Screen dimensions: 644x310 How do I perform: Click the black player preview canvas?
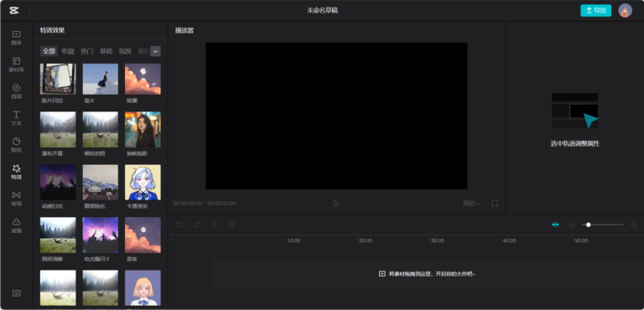[336, 116]
